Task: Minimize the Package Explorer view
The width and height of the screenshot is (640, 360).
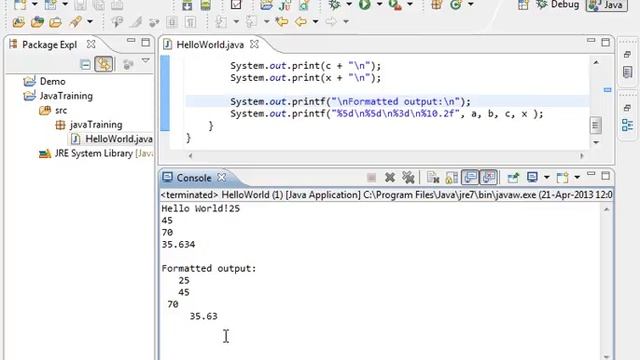Action: pyautogui.click(x=131, y=41)
